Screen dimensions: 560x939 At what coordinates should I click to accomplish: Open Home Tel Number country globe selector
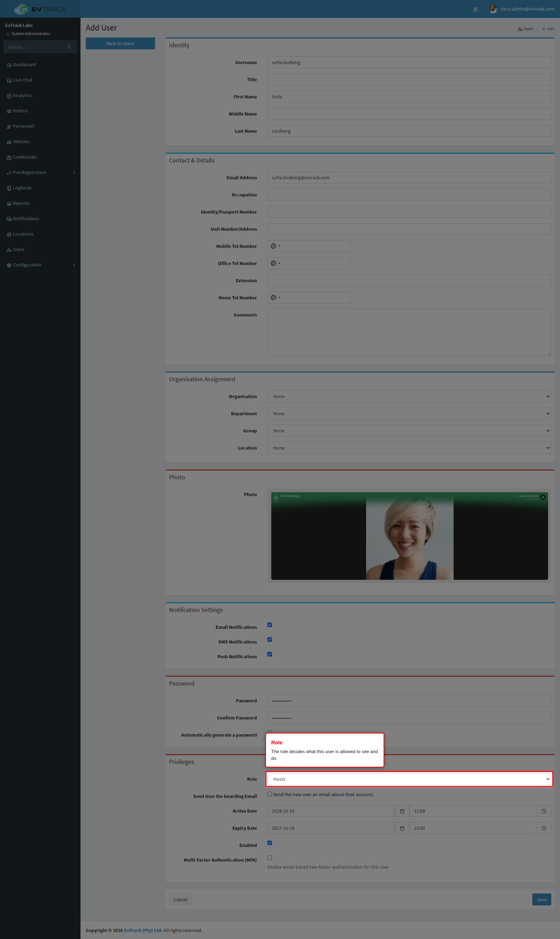click(x=275, y=298)
